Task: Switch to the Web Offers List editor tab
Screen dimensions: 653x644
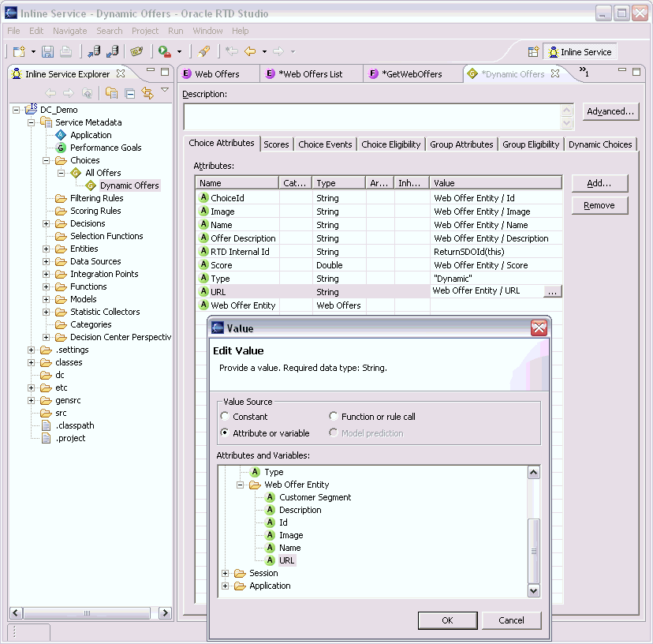Action: [x=311, y=74]
